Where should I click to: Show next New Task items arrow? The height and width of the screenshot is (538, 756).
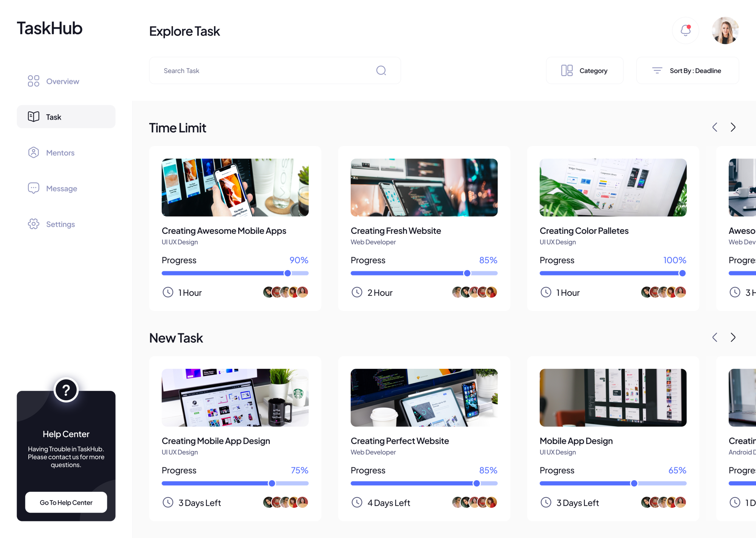[x=733, y=337]
